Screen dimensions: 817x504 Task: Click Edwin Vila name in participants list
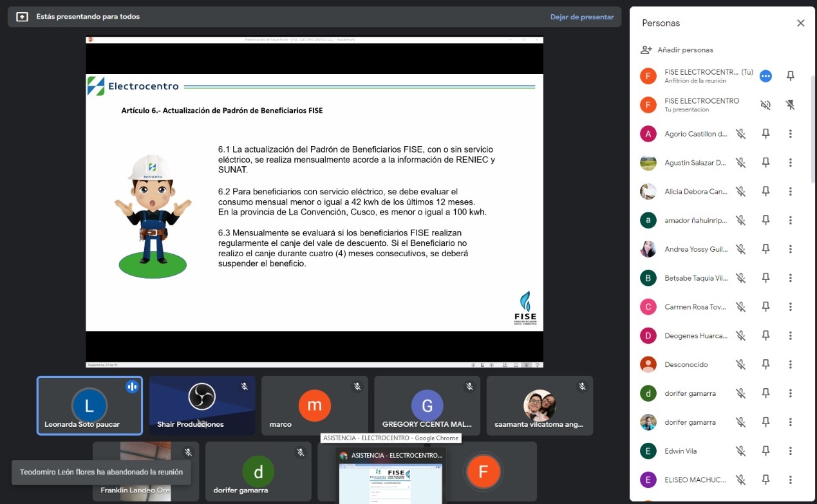tap(681, 451)
